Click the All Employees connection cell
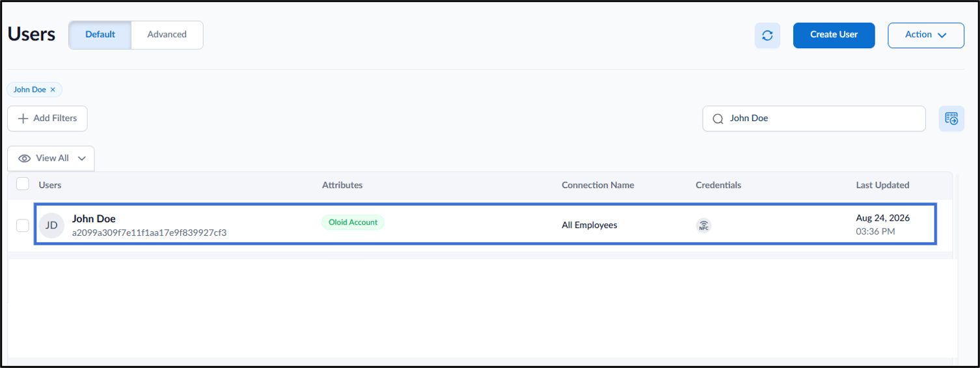980x368 pixels. click(590, 225)
